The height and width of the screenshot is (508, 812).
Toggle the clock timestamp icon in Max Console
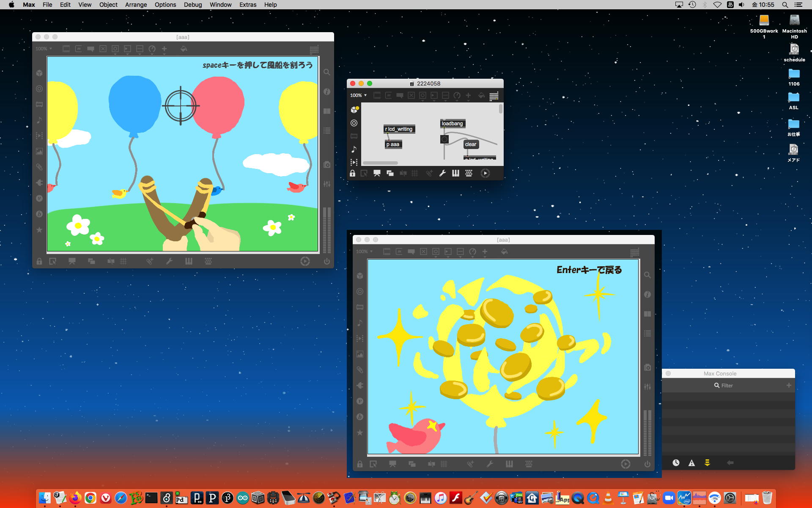(x=676, y=463)
